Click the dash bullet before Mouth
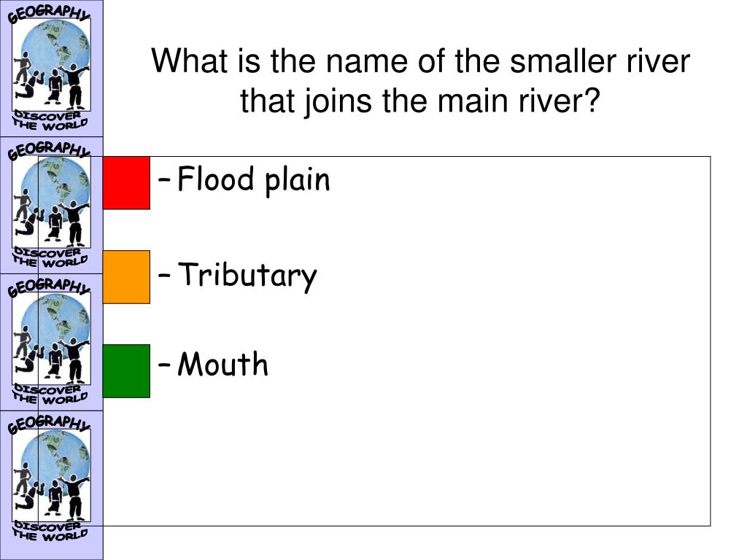This screenshot has height=560, width=747. (164, 365)
